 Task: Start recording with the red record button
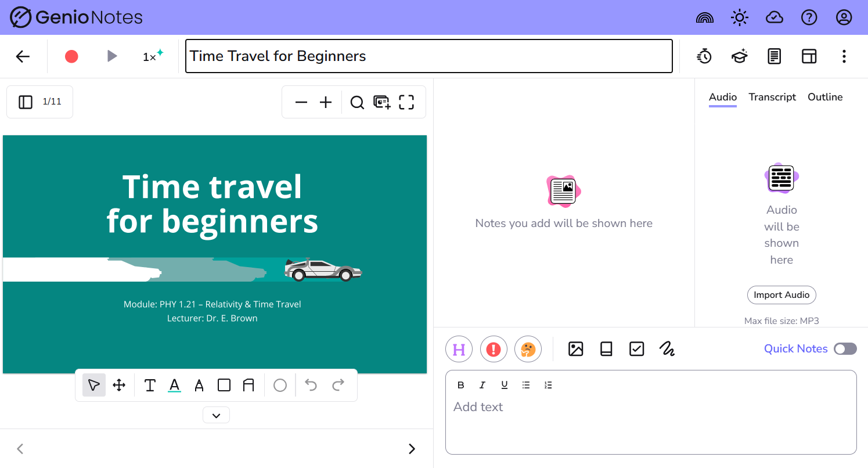point(71,56)
